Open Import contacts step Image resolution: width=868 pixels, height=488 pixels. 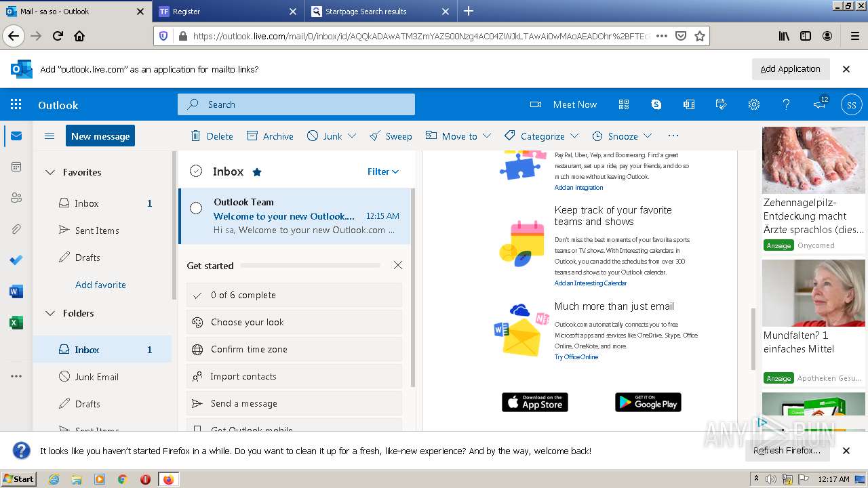(x=294, y=376)
